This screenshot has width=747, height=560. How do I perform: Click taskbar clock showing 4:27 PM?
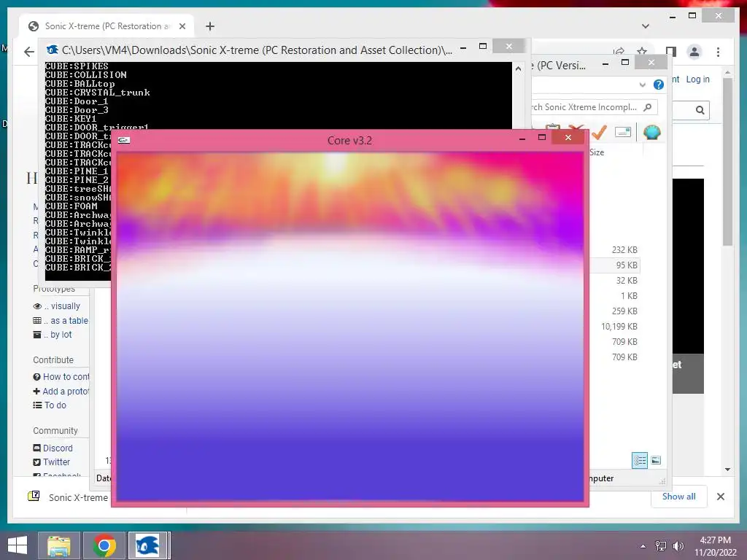715,540
